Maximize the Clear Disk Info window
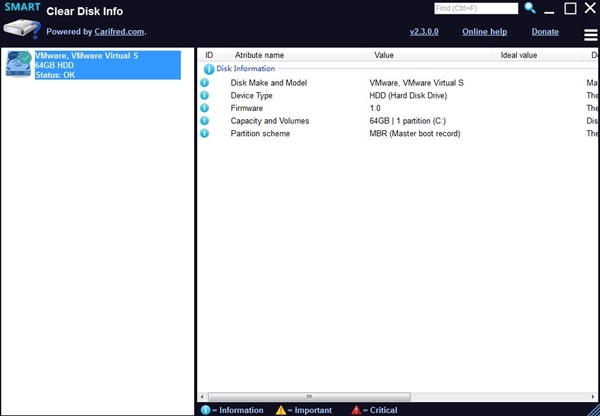Viewport: 600px width, 416px height. click(570, 8)
